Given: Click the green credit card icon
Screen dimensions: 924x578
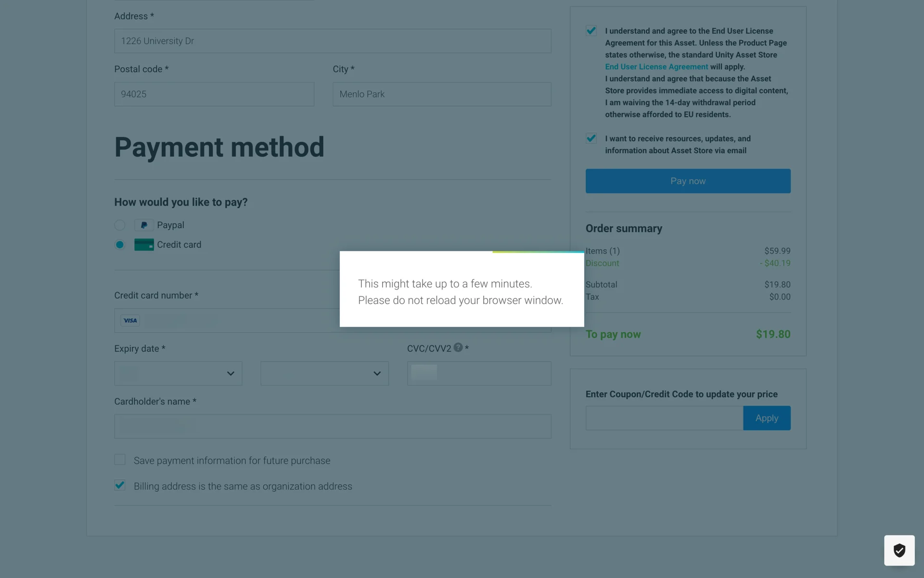Looking at the screenshot, I should click(144, 245).
